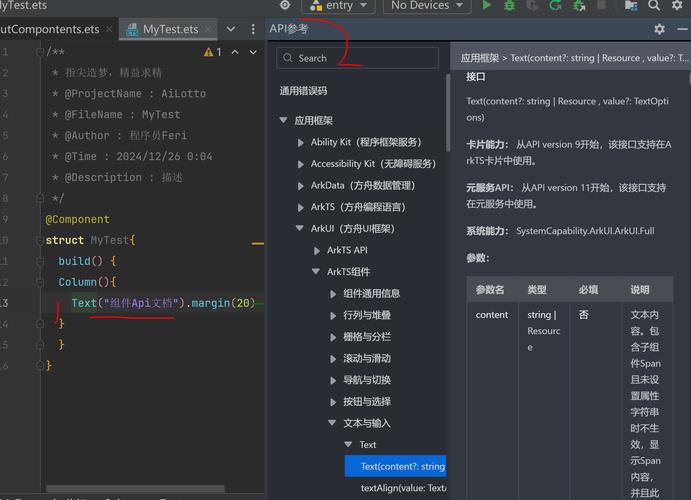Click the 参数名 table header
Viewport: 691px width, 500px height.
click(490, 289)
